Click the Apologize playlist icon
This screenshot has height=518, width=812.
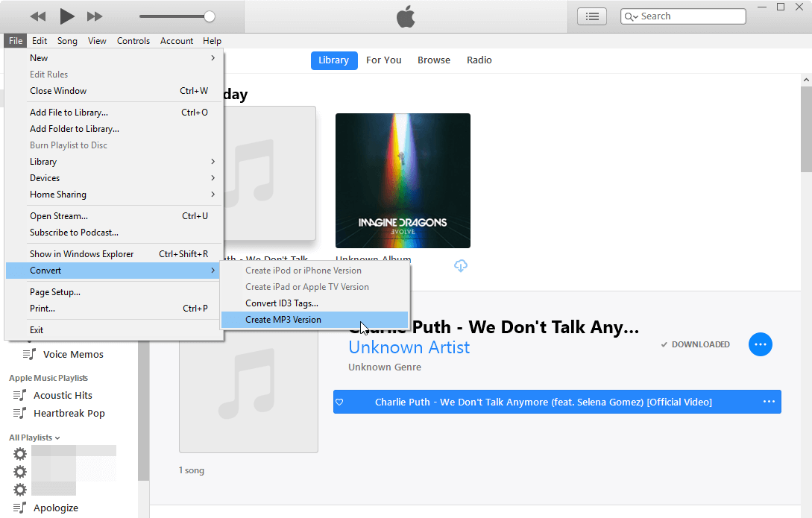click(19, 508)
